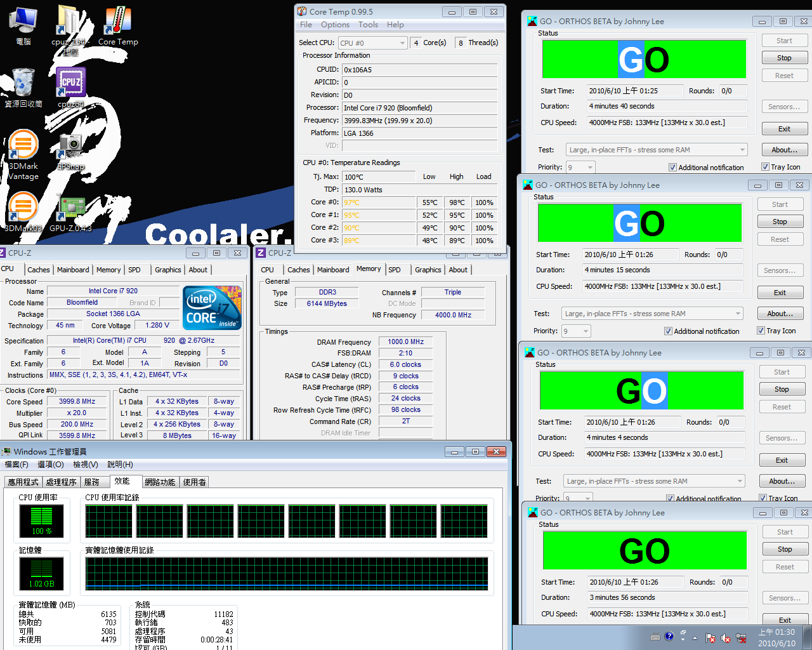Viewport: 812px width, 650px height.
Task: Switch to Caches tab in left CPU-Z window
Action: (x=39, y=270)
